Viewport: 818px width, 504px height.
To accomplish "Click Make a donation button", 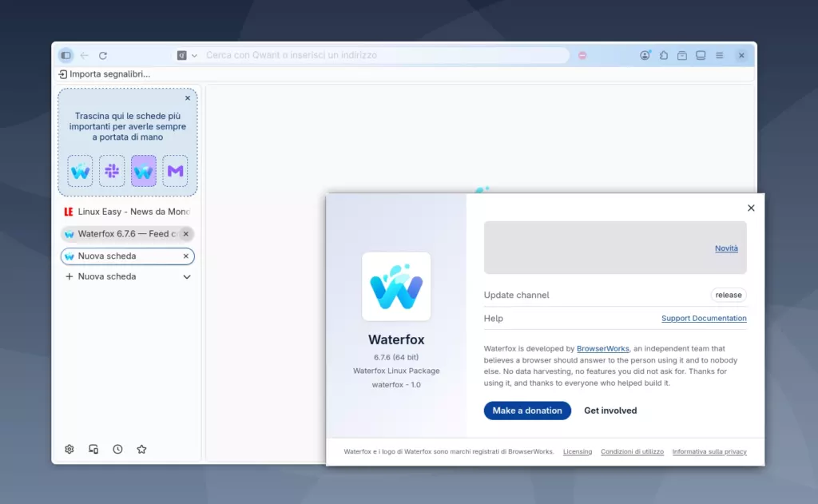I will [x=527, y=411].
